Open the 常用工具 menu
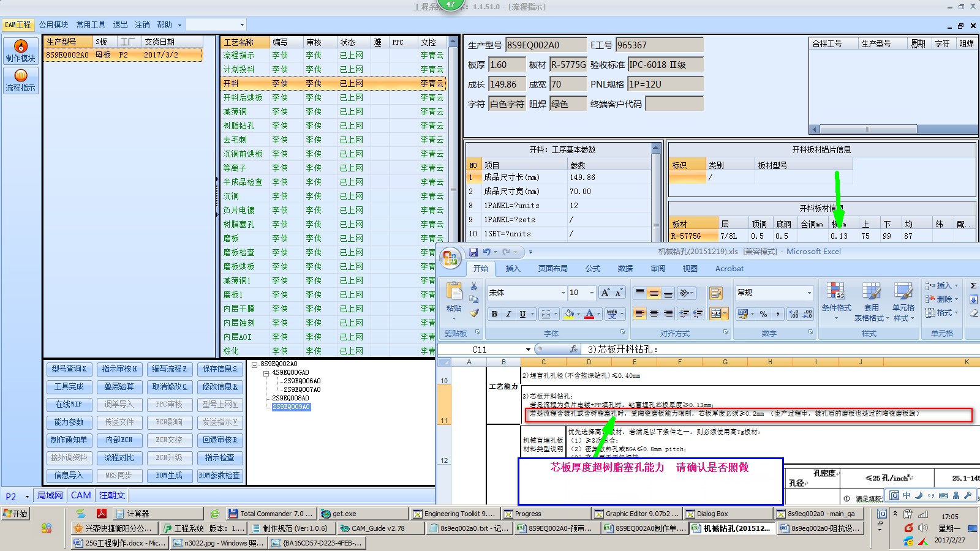The image size is (980, 551). coord(91,24)
